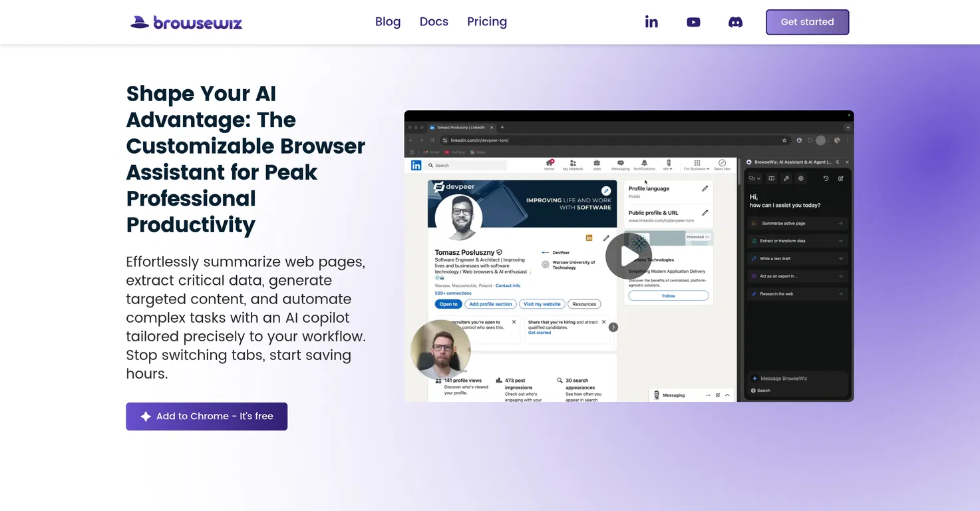Image resolution: width=980 pixels, height=511 pixels.
Task: Click the new chat compose icon in BrowseWiz
Action: click(841, 178)
